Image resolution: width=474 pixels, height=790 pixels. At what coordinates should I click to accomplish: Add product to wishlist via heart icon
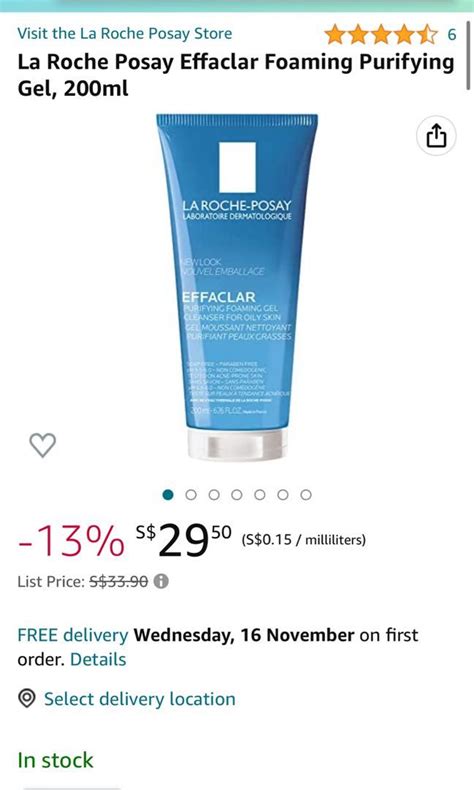coord(43,445)
